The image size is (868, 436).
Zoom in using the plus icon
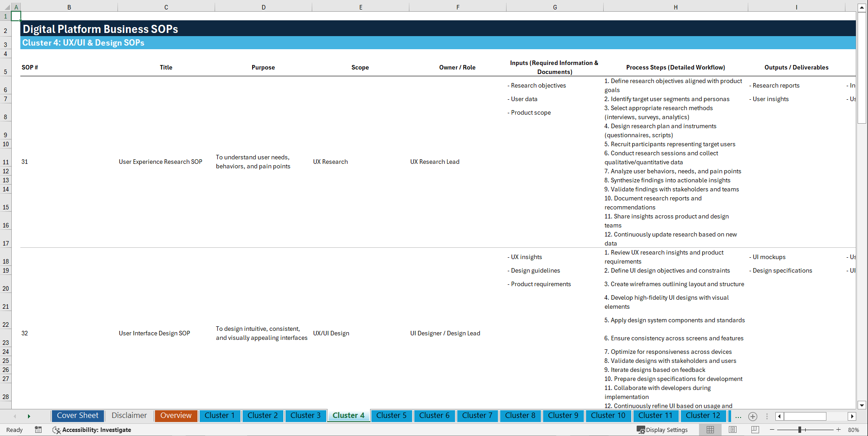point(839,430)
